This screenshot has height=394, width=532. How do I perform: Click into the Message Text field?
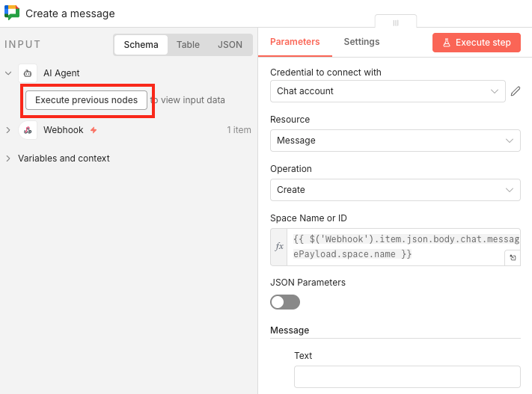pos(406,377)
